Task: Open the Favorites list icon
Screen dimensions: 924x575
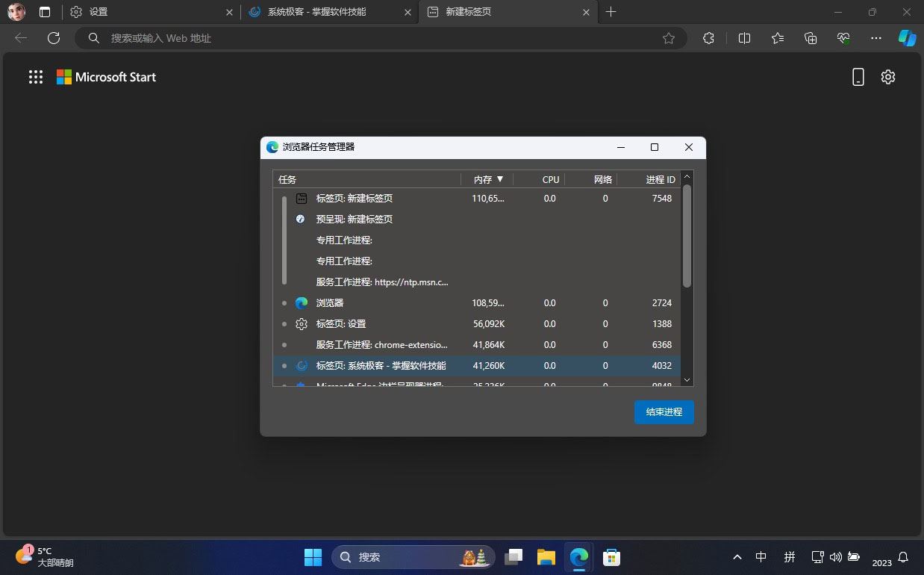Action: click(x=778, y=38)
